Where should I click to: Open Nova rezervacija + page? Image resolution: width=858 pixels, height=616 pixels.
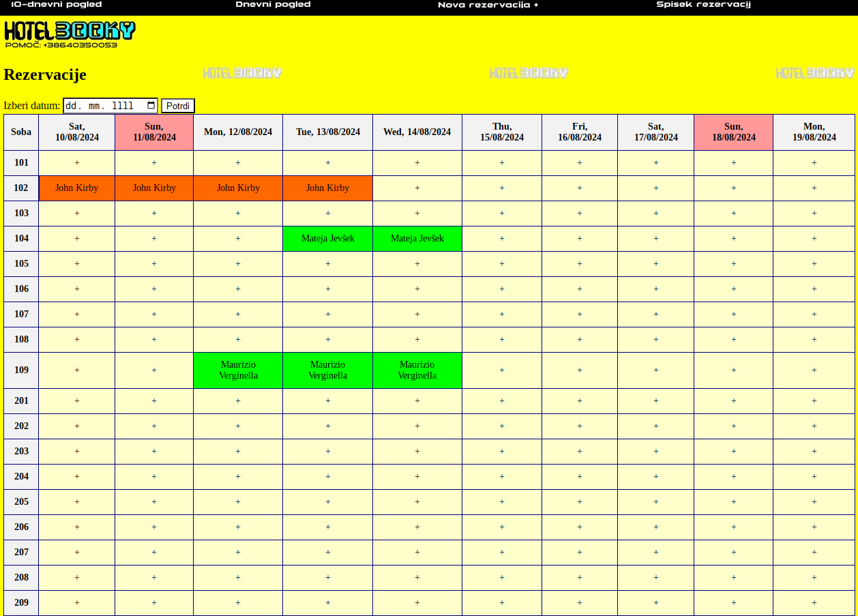(488, 5)
